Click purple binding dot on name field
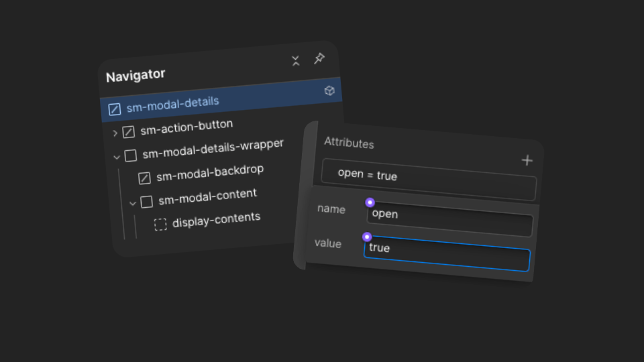 click(x=370, y=202)
